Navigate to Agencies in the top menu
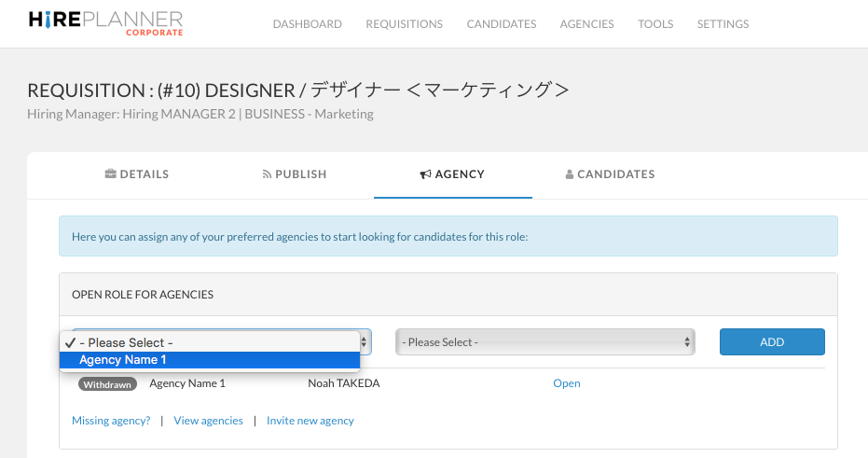Screen dimensions: 868x458 pyautogui.click(x=586, y=24)
